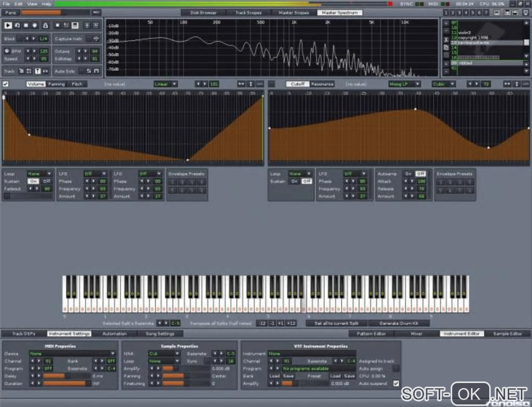Click the vertical flip arrows icon of the volume envelope
532x407 pixels.
click(251, 84)
